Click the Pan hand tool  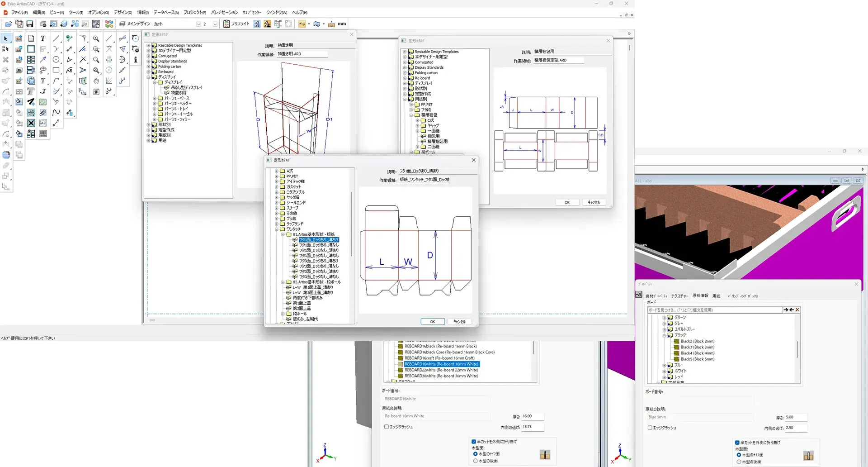pyautogui.click(x=96, y=81)
